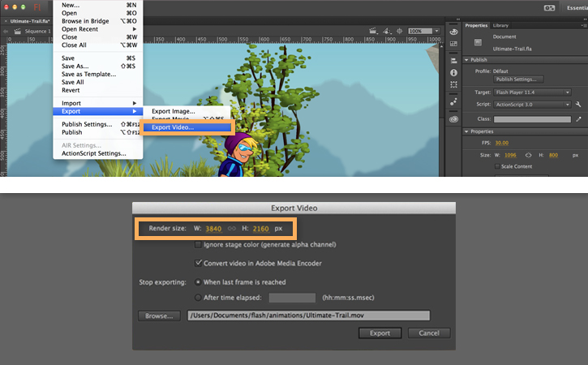Tick Ignore stage color checkbox
Viewport: 588px width, 365px height.
click(198, 245)
